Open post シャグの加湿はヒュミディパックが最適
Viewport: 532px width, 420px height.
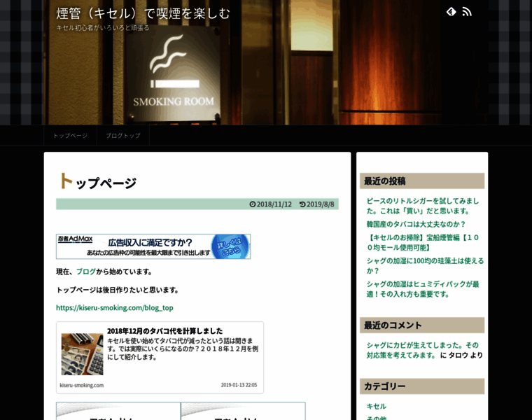point(423,289)
